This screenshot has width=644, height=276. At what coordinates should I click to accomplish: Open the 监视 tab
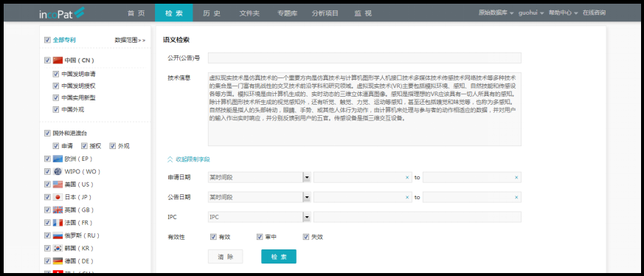[x=363, y=13]
